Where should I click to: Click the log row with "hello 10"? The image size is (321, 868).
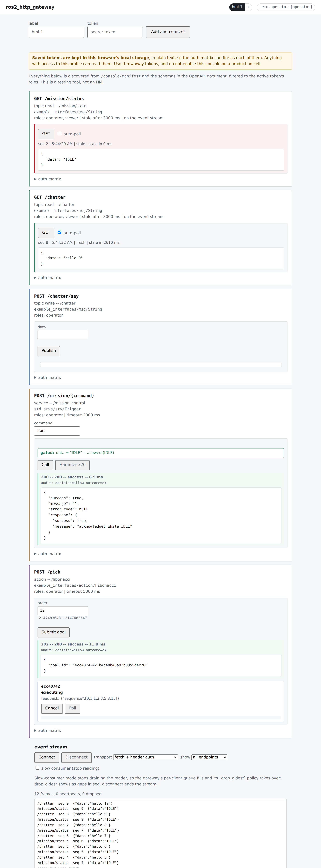coord(75,804)
